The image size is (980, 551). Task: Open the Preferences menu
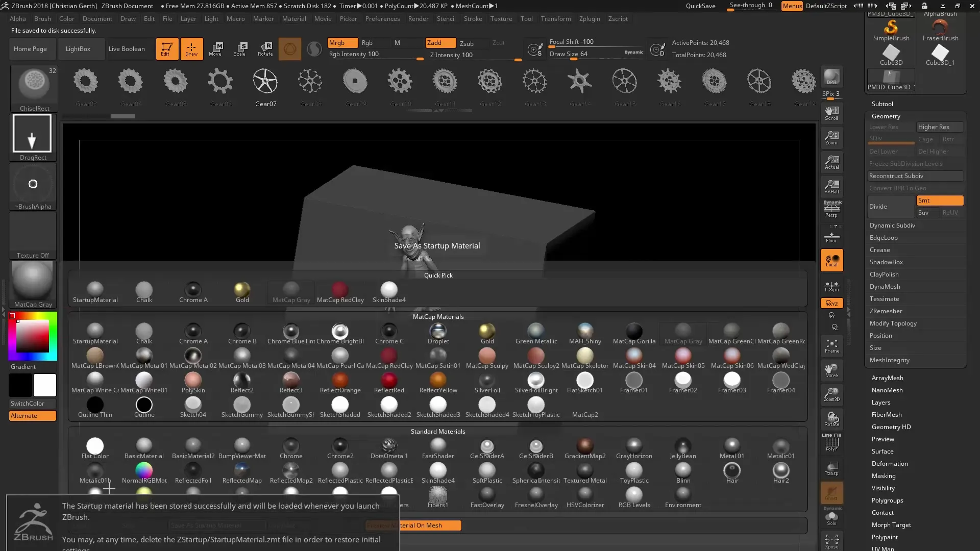382,19
